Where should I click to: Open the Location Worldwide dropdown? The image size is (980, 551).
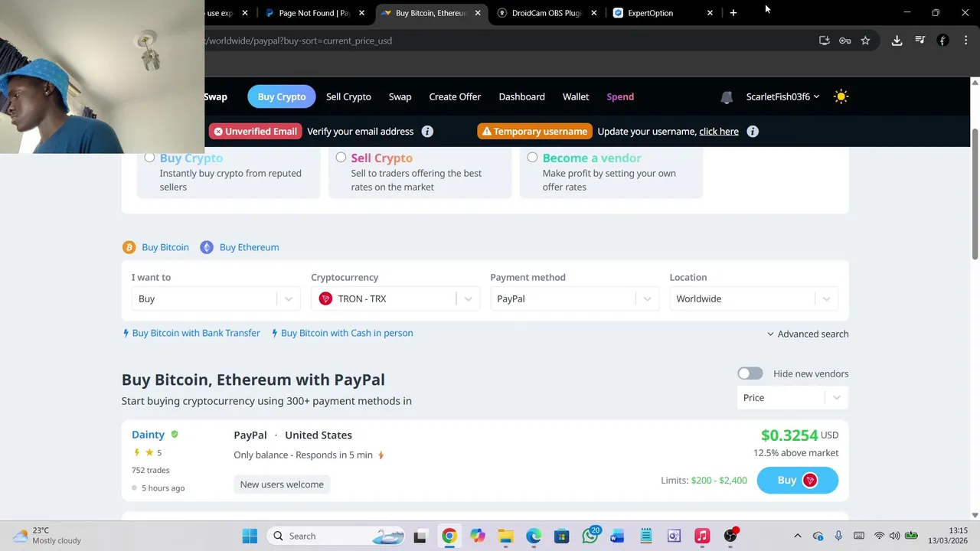[753, 298]
